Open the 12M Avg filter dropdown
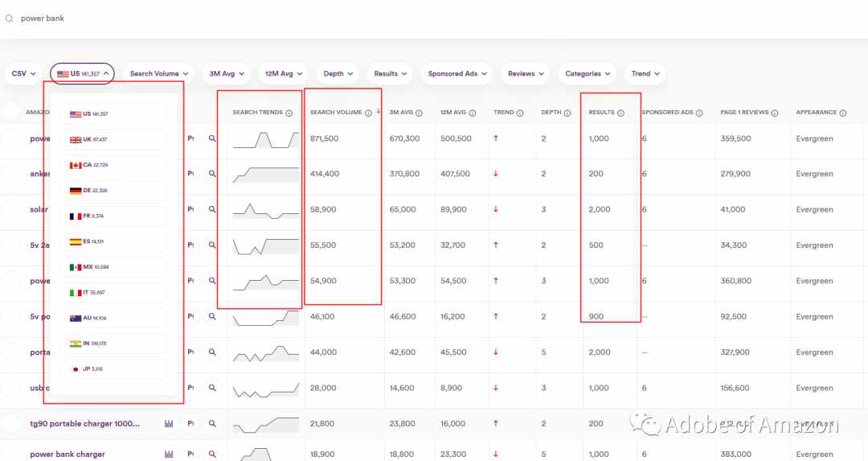Image resolution: width=868 pixels, height=461 pixels. 283,74
